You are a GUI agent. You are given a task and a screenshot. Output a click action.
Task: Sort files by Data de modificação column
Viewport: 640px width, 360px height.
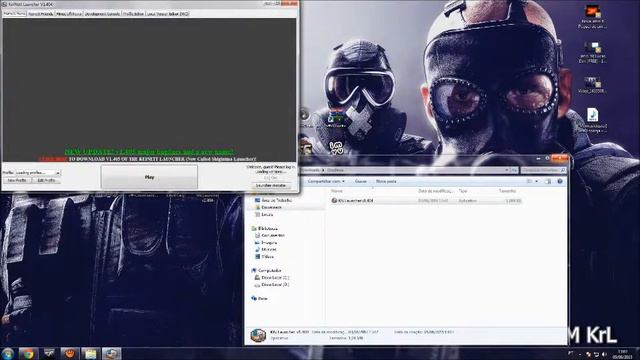[x=436, y=191]
